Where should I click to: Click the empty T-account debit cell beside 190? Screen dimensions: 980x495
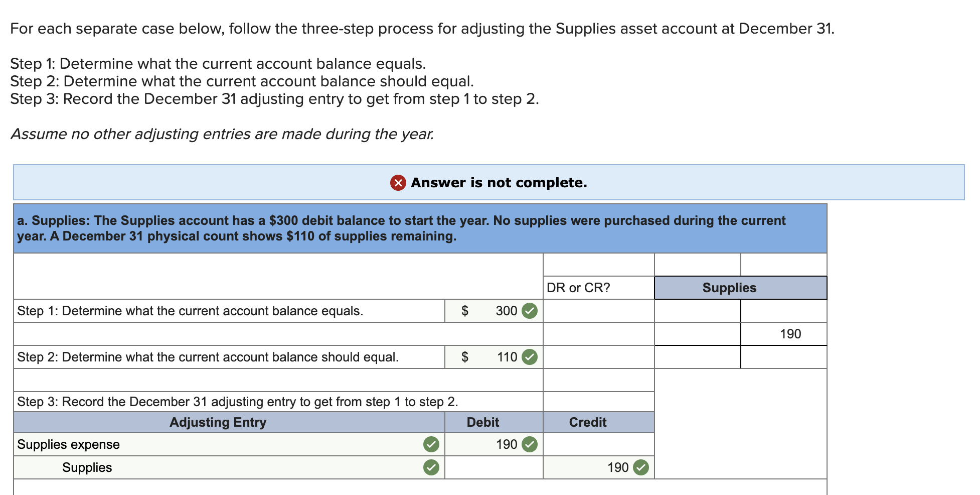click(x=698, y=334)
